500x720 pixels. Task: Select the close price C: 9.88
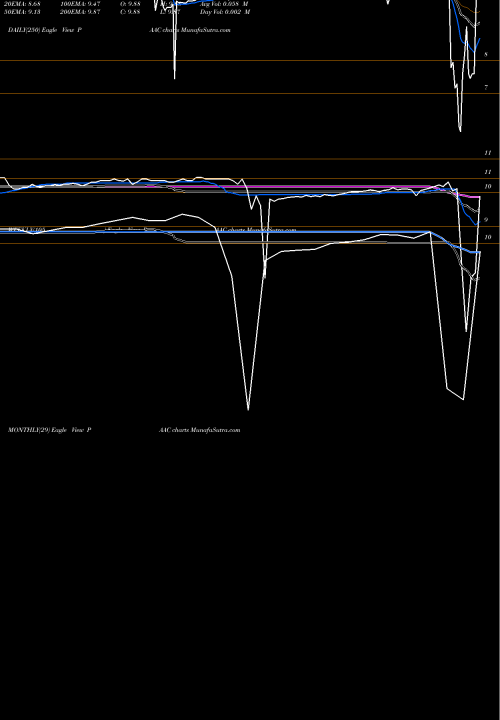tap(130, 12)
